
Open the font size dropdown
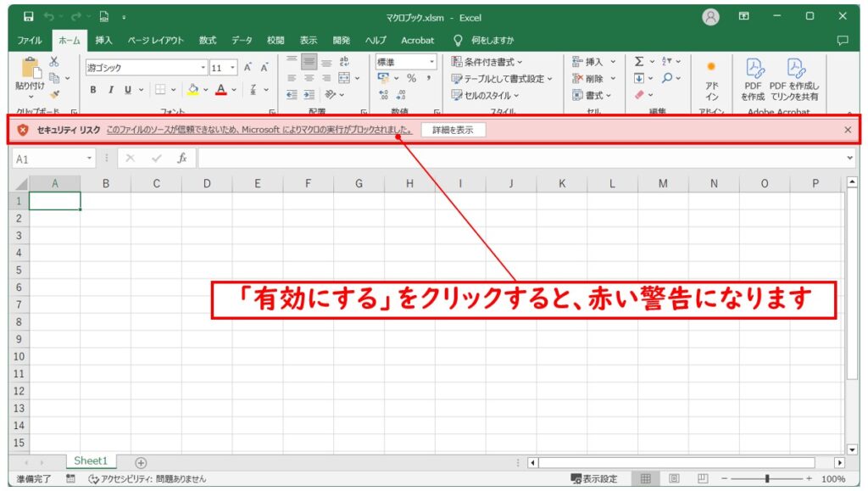click(x=232, y=66)
